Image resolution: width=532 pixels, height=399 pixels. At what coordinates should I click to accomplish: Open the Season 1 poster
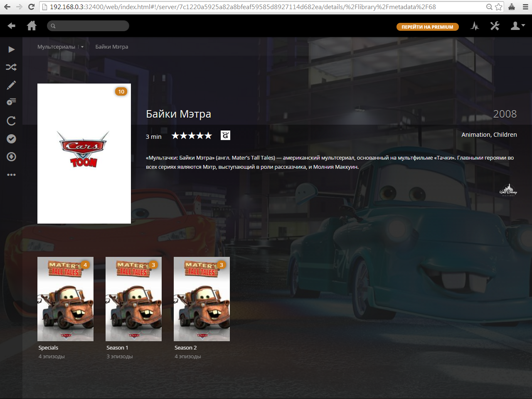click(133, 299)
